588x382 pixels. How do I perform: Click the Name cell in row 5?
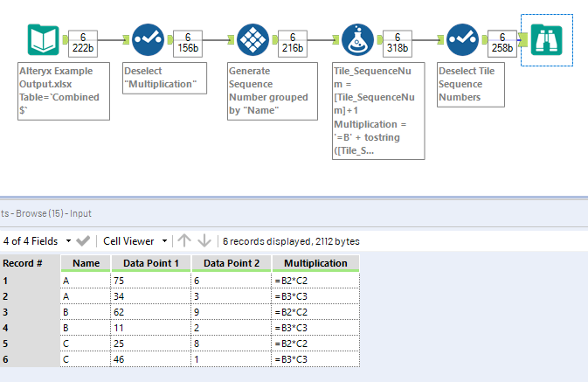coord(86,344)
